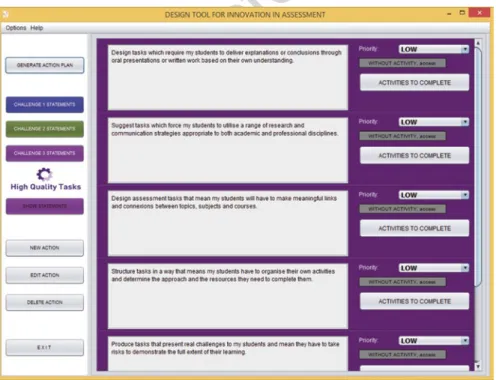Open the Help menu

37,28
